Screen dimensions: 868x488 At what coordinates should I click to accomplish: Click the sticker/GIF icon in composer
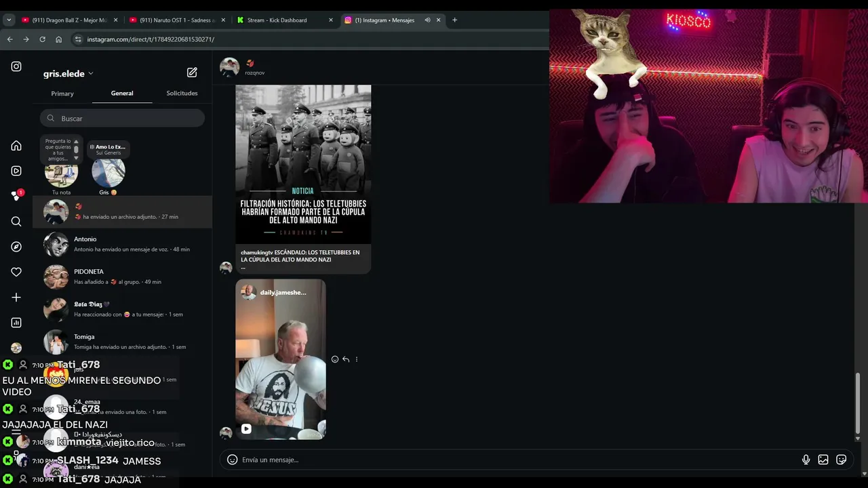[x=842, y=460]
